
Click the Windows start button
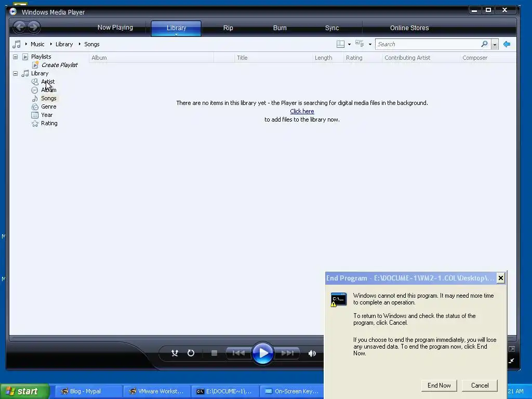pyautogui.click(x=24, y=391)
